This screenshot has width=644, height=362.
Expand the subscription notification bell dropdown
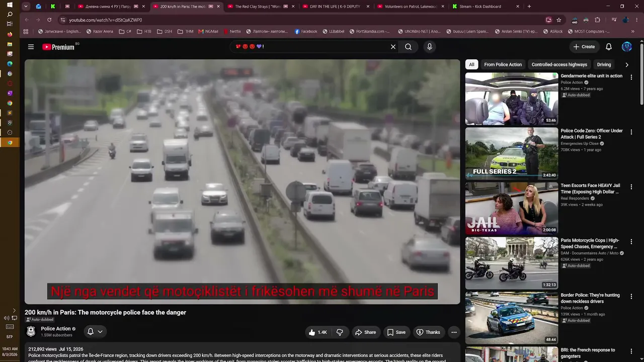click(95, 332)
